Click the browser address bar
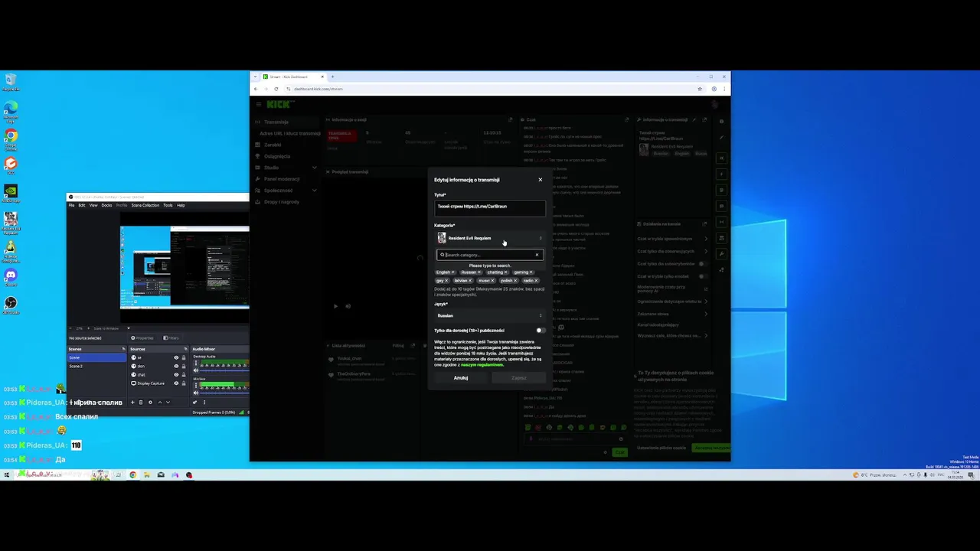980x551 pixels. pyautogui.click(x=490, y=89)
